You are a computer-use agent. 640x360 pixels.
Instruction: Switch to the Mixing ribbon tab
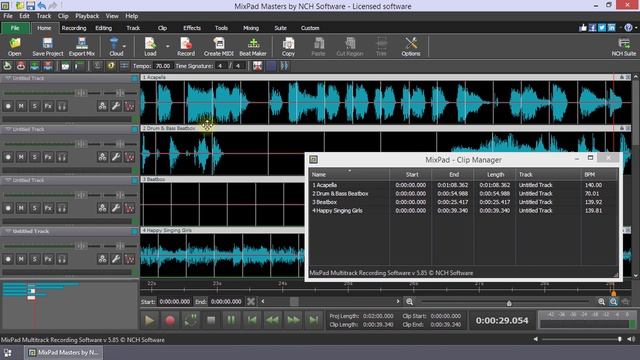point(251,28)
